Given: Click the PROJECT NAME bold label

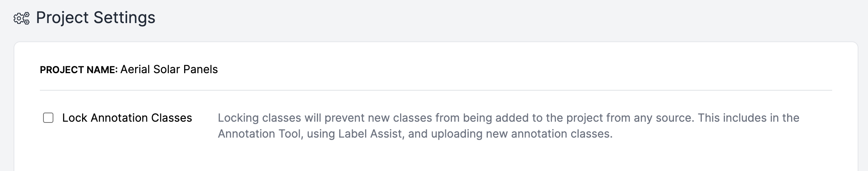Looking at the screenshot, I should (x=79, y=70).
